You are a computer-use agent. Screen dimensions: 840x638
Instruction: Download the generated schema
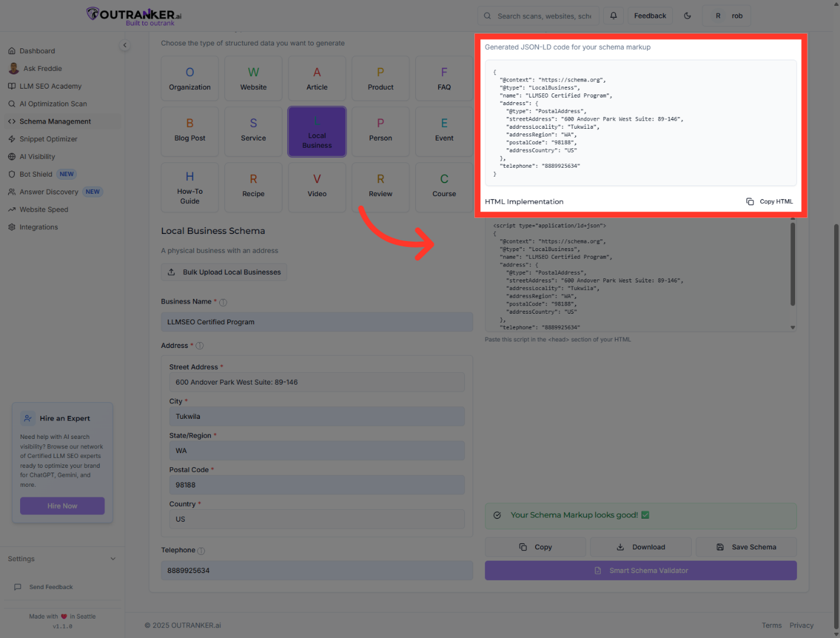[640, 546]
